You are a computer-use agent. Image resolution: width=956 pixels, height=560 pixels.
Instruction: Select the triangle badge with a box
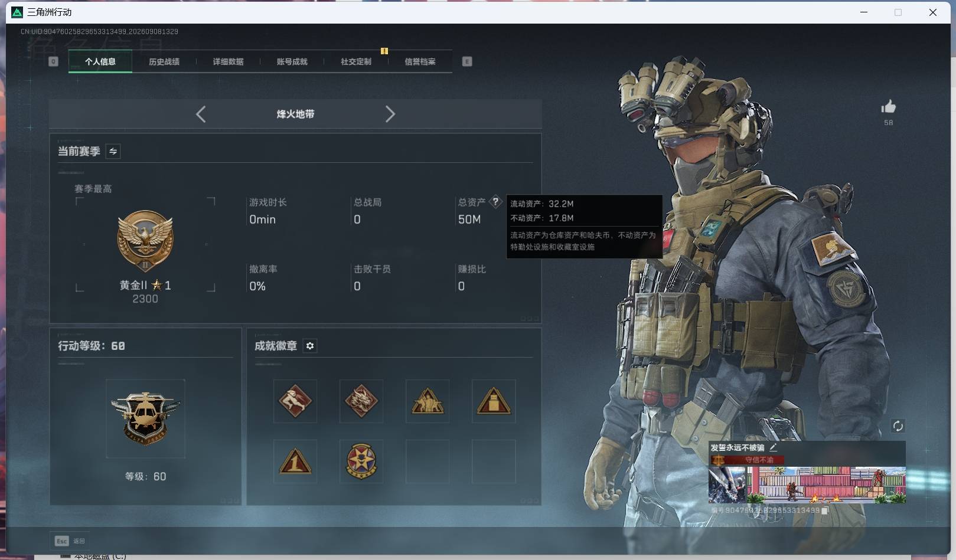(494, 401)
